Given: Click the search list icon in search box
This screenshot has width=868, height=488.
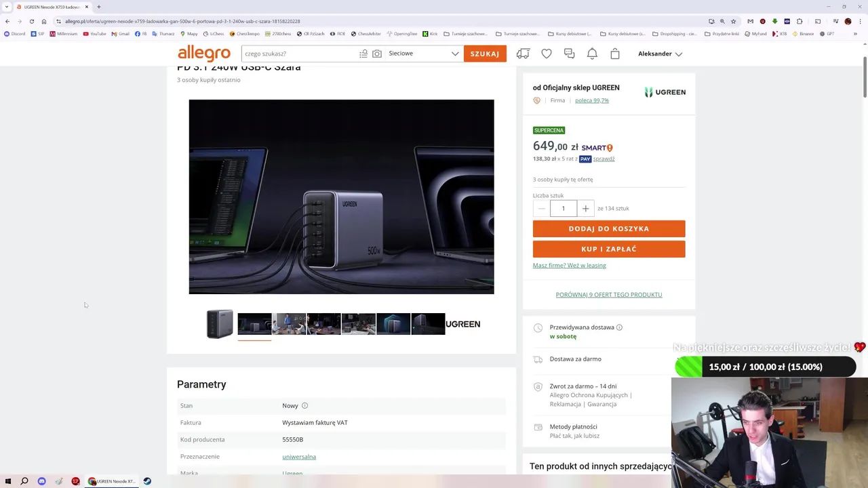Looking at the screenshot, I should [363, 54].
